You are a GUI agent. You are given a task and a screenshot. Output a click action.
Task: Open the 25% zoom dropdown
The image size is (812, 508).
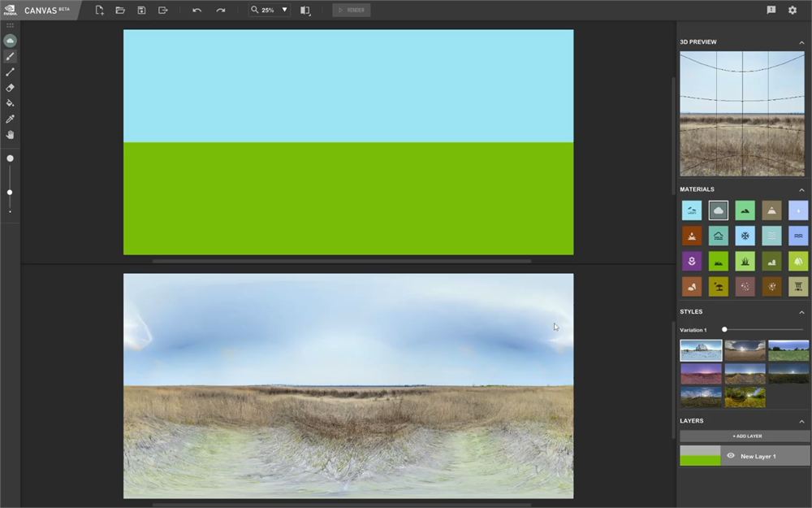pos(270,10)
